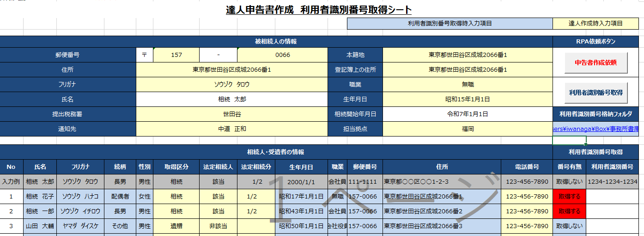Select the 山田 大輔 name cell
Screen dimensions: 644x236
[40, 226]
